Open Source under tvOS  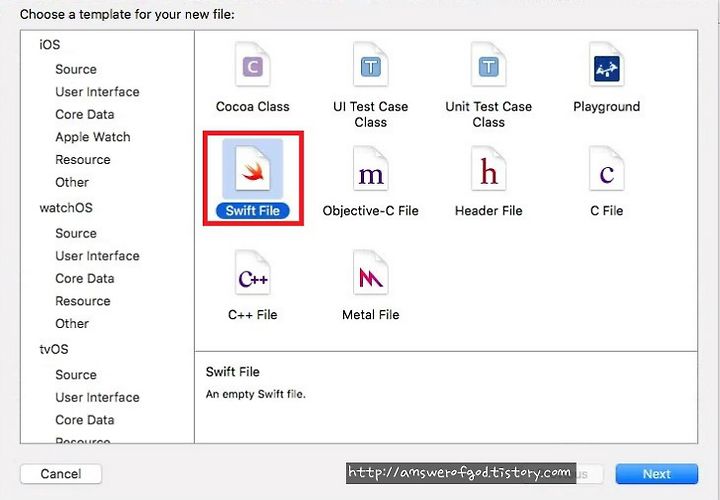(76, 375)
